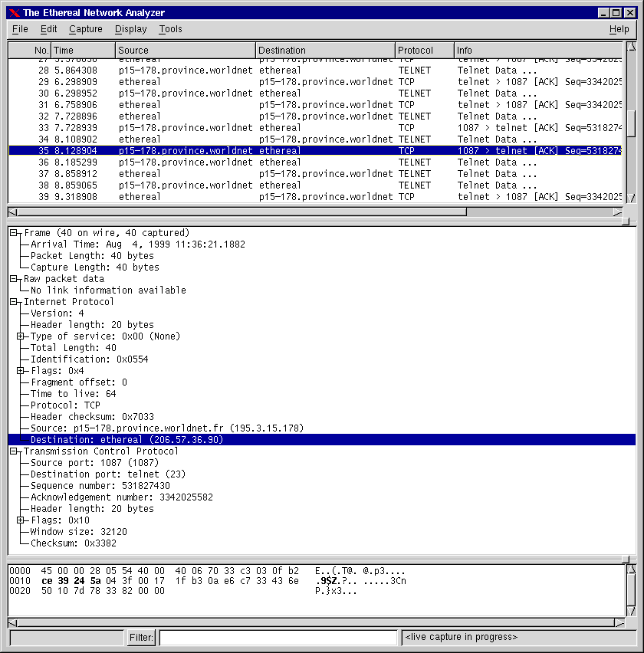This screenshot has height=653, width=644.
Task: Open the Tools menu
Action: tap(170, 29)
